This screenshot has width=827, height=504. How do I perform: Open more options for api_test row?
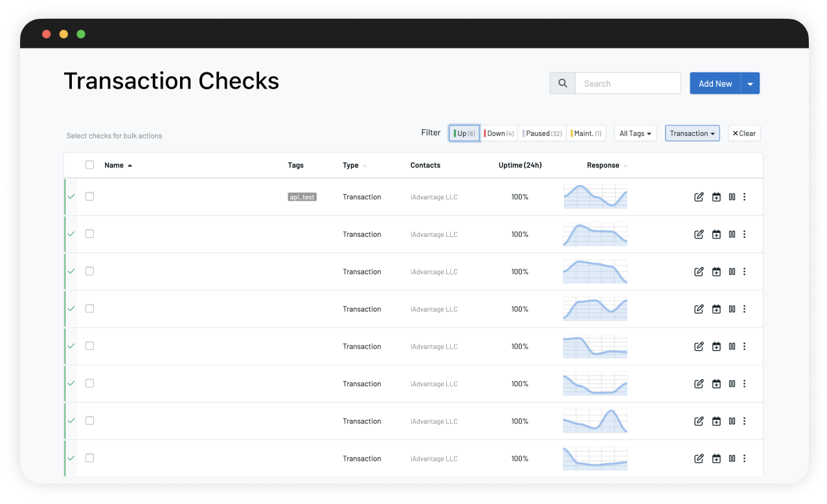[744, 197]
